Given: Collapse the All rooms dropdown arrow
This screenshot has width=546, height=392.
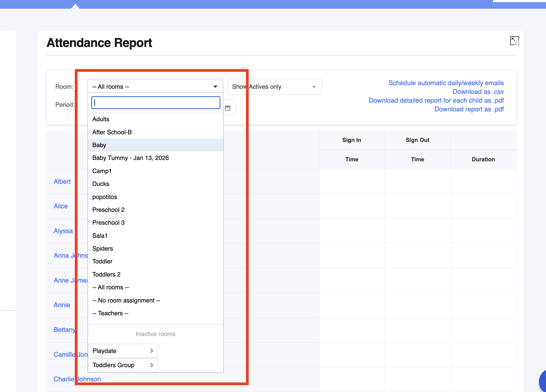Looking at the screenshot, I should [x=215, y=87].
